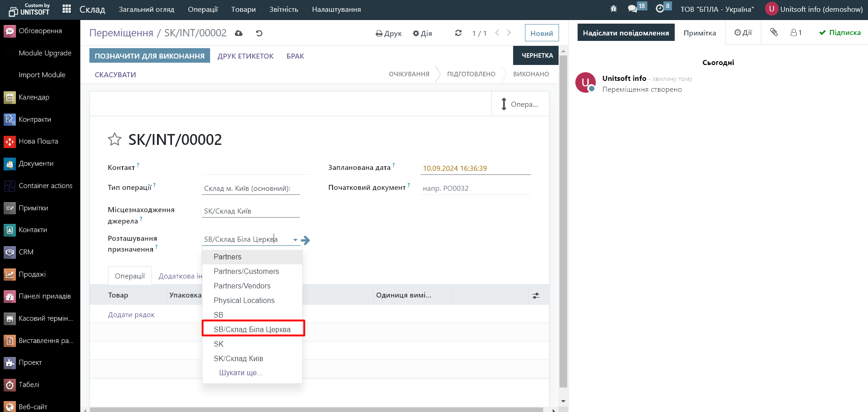Click the discard changes undo icon
This screenshot has width=868, height=412.
(x=259, y=33)
